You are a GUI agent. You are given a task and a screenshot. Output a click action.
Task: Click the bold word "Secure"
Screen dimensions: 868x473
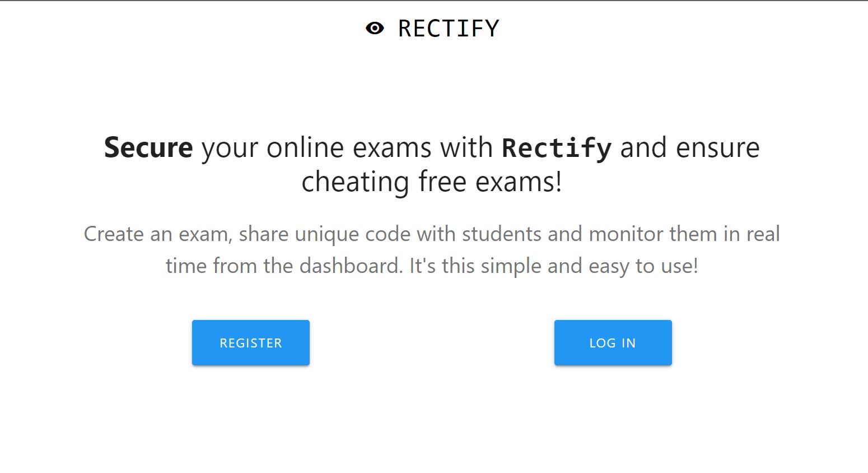click(148, 148)
